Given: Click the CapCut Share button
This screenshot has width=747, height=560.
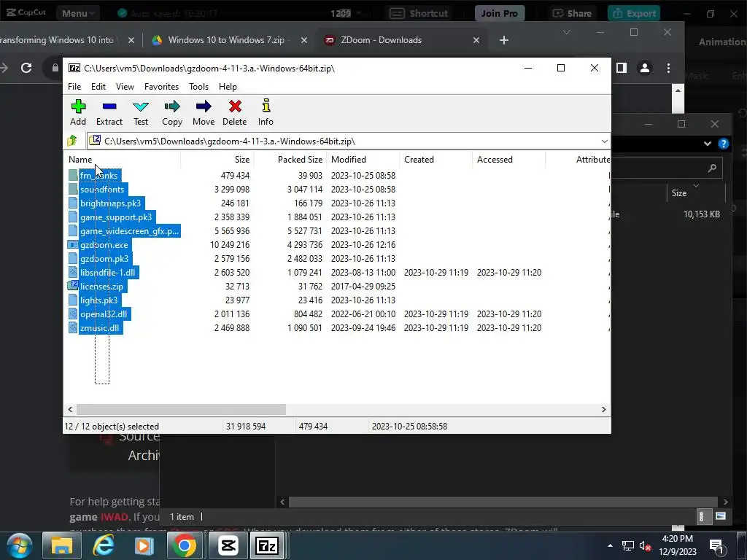Looking at the screenshot, I should click(572, 13).
